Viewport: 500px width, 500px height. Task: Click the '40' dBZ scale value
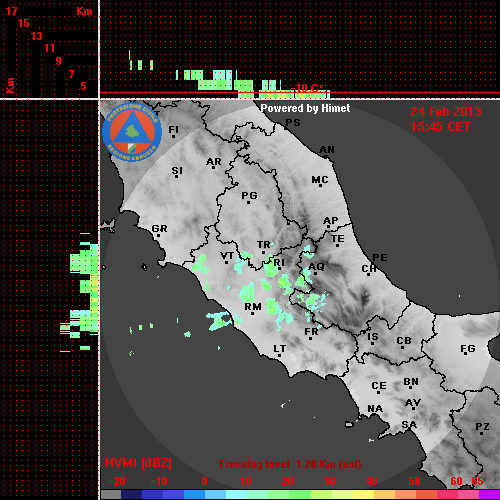click(x=372, y=481)
